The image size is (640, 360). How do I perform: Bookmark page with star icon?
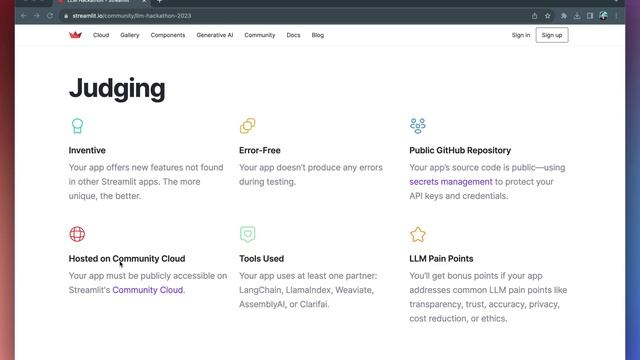[x=548, y=16]
